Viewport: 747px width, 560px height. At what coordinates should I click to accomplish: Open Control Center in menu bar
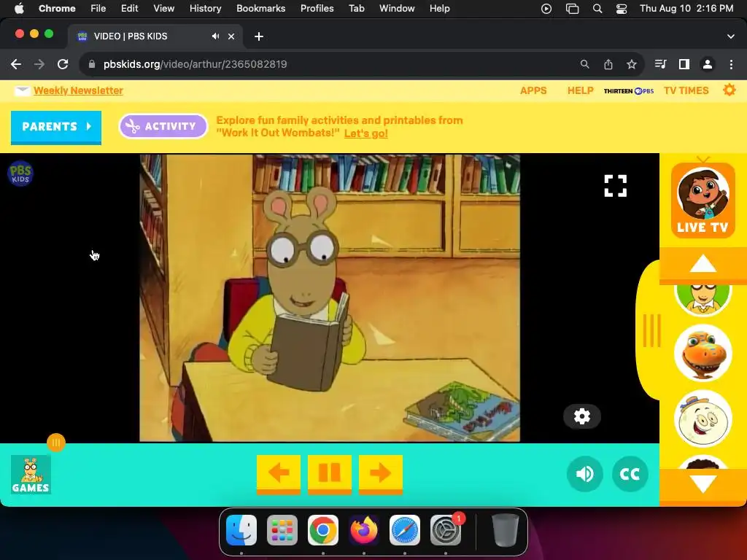click(622, 9)
